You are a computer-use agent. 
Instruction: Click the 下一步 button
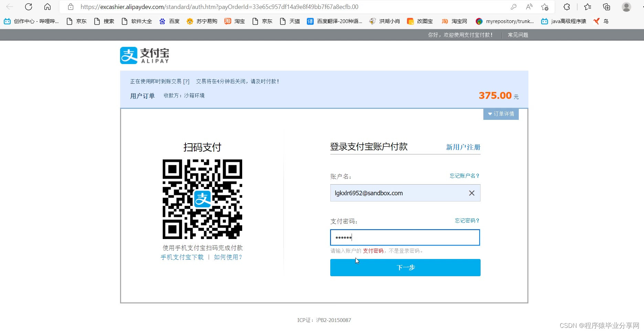(x=405, y=268)
